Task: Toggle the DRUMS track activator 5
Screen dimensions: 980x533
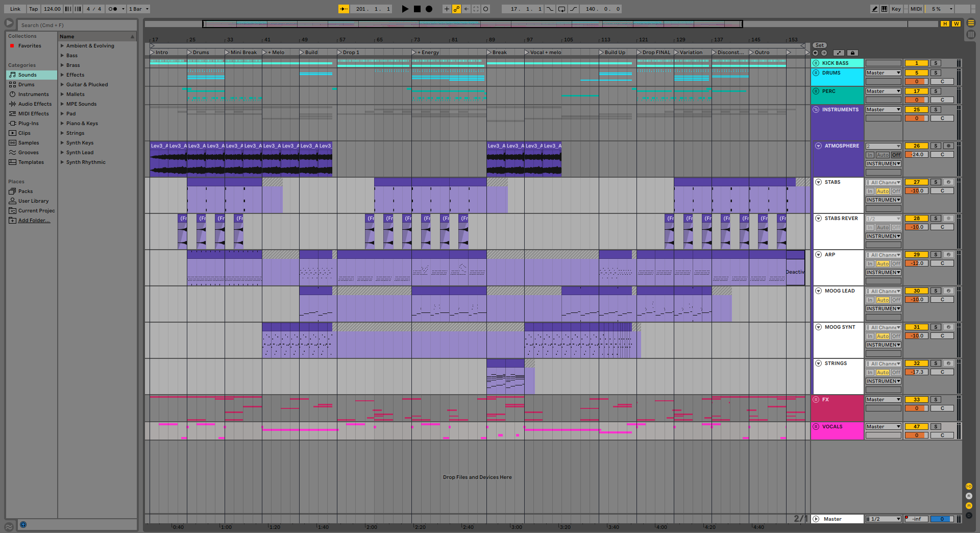Action: (917, 73)
